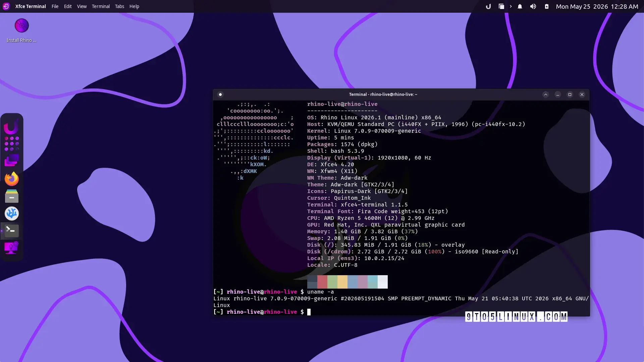Click the red color block in terminal palette
Screen dimensions: 644x362
click(x=322, y=282)
